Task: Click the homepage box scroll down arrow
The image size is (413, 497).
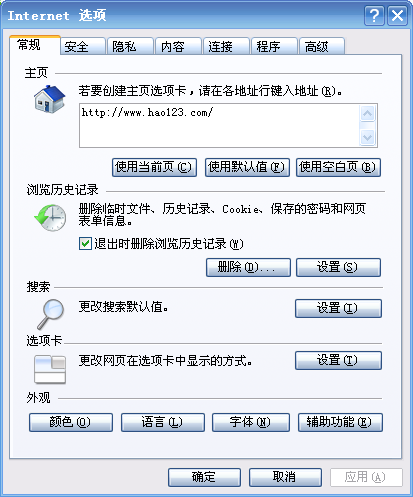Action: (367, 137)
